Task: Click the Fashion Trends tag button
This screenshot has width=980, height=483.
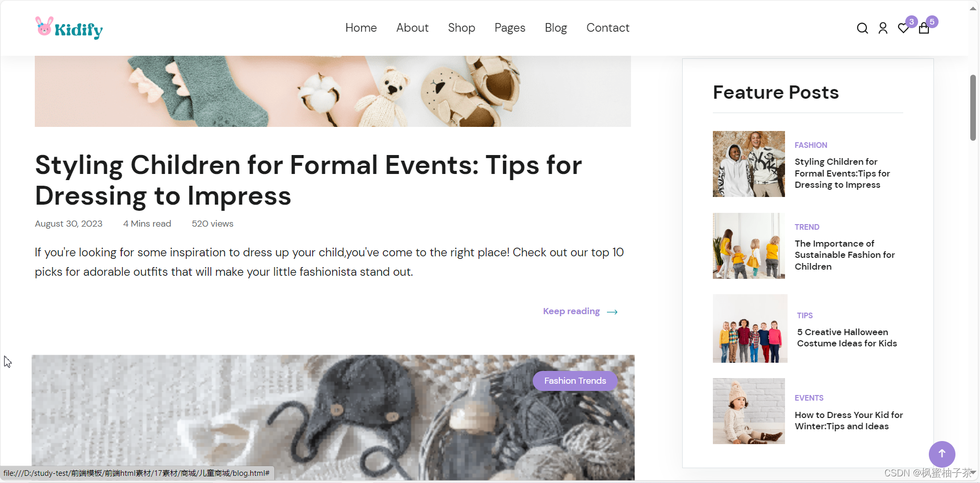Action: 575,381
